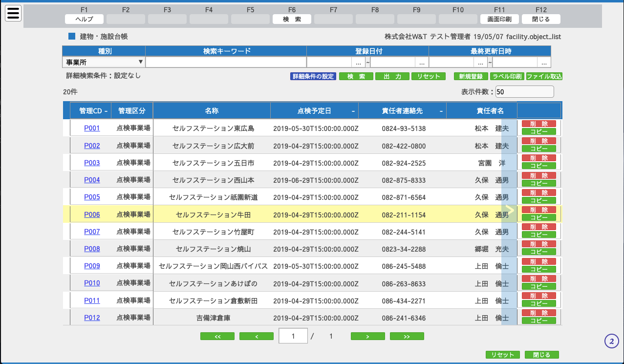
Task: Click the 新規登録 button
Action: [471, 77]
